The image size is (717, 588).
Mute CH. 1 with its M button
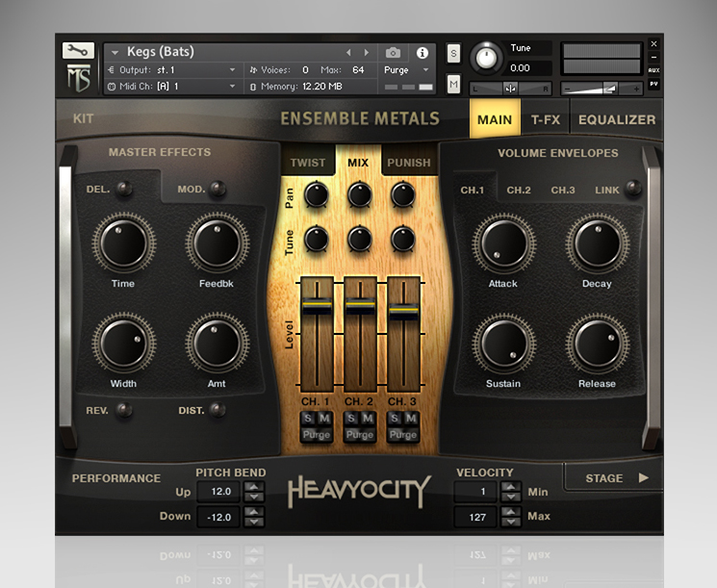pos(324,418)
